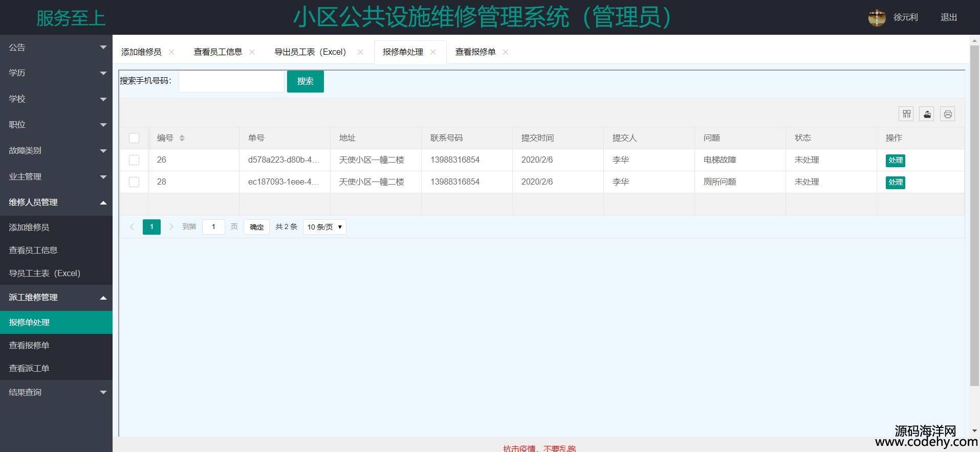This screenshot has width=980, height=452.
Task: Expand the 学历 sidebar menu
Action: (x=56, y=73)
